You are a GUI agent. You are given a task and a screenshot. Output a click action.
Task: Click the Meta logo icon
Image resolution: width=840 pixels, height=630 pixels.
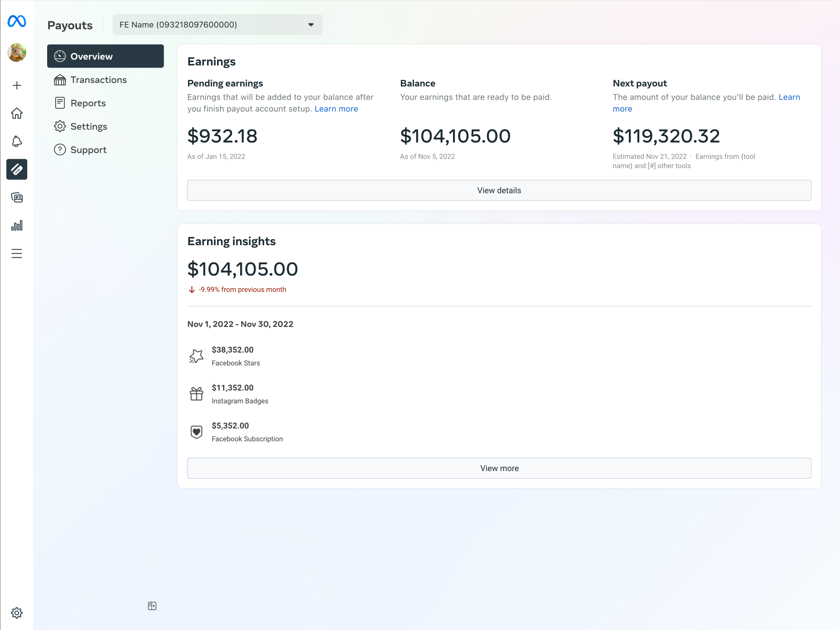pos(17,21)
